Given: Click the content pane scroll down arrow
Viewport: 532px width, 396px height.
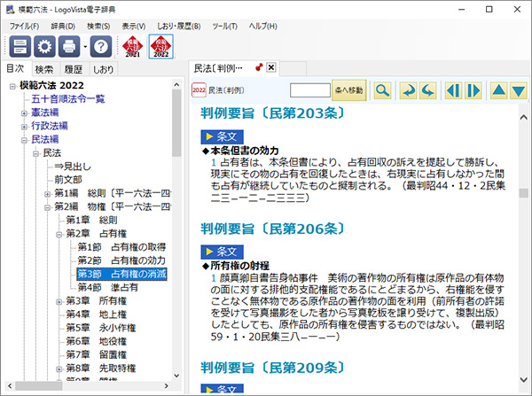Looking at the screenshot, I should pyautogui.click(x=523, y=379).
